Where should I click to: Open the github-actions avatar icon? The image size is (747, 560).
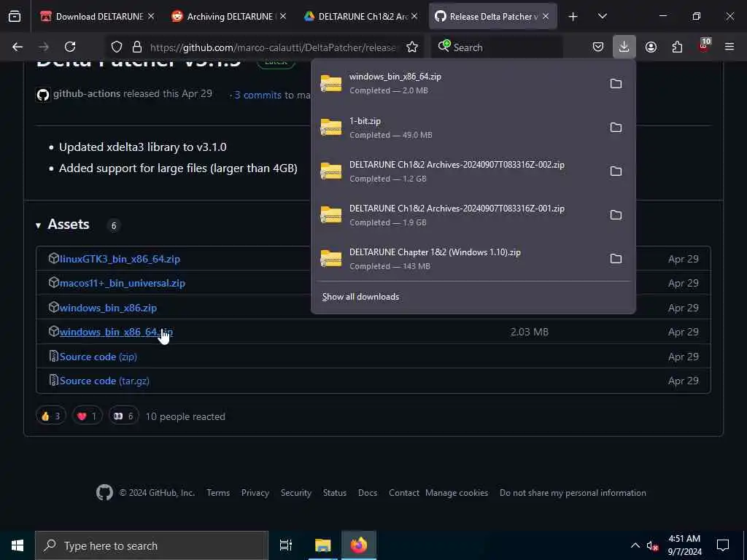[x=43, y=94]
